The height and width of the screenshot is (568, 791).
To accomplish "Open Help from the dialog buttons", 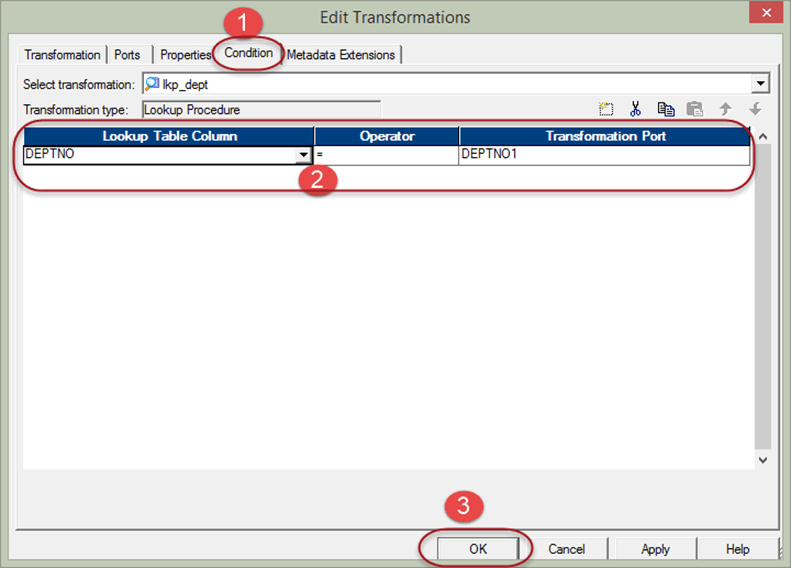I will [x=737, y=549].
